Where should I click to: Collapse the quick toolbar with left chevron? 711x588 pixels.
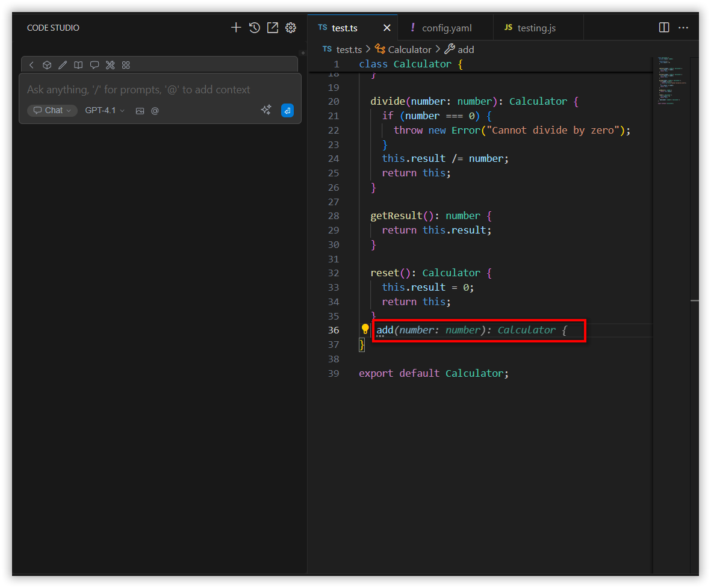click(31, 65)
